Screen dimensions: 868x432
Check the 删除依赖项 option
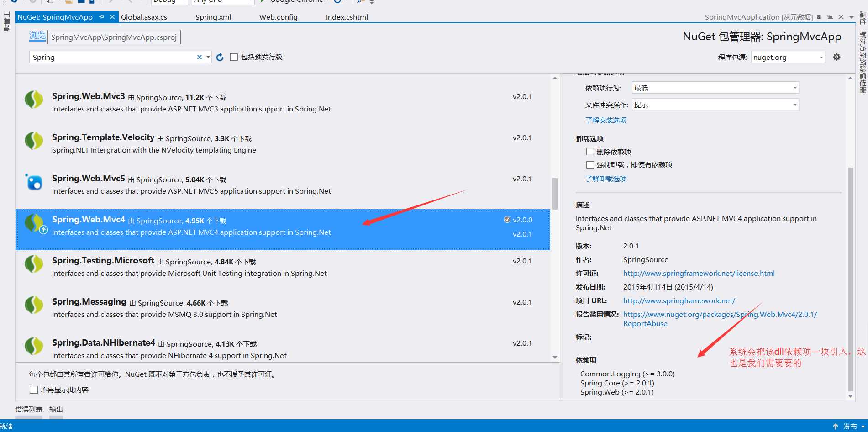(590, 152)
